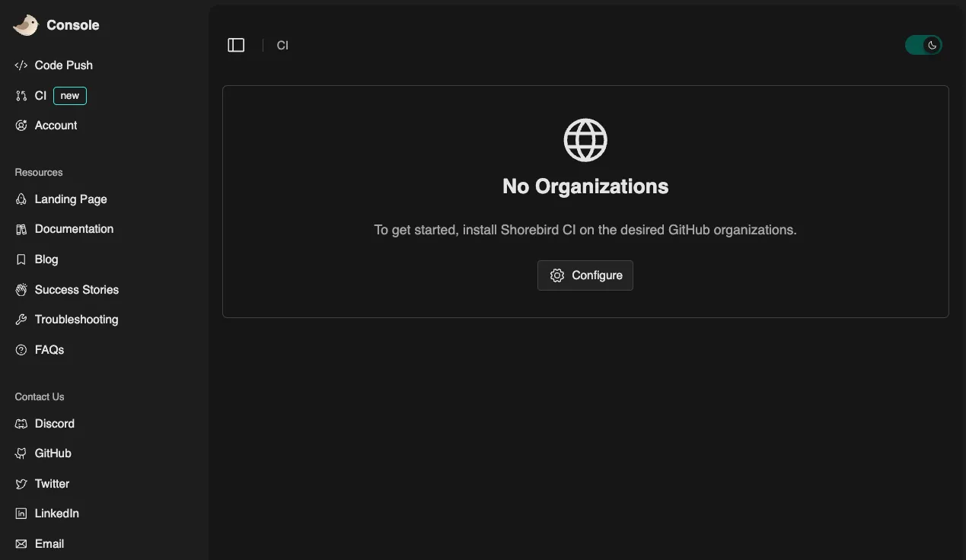The height and width of the screenshot is (560, 966).
Task: Open the Landing Page link
Action: point(70,199)
